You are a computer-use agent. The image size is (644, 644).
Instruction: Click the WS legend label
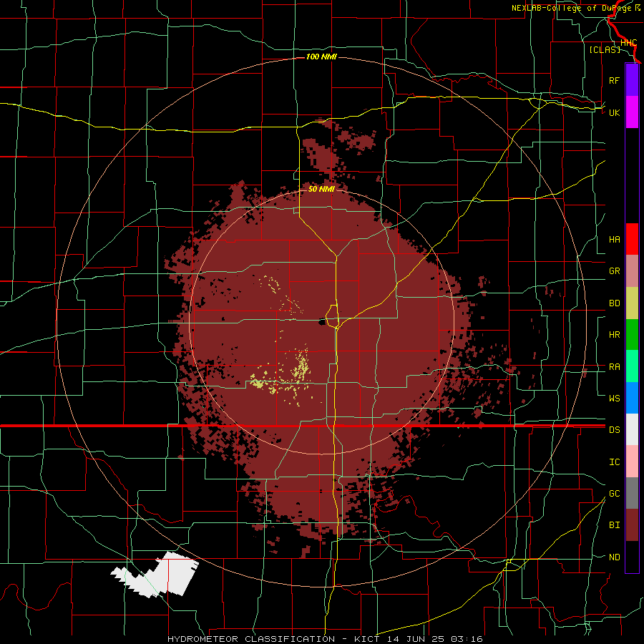pyautogui.click(x=614, y=398)
